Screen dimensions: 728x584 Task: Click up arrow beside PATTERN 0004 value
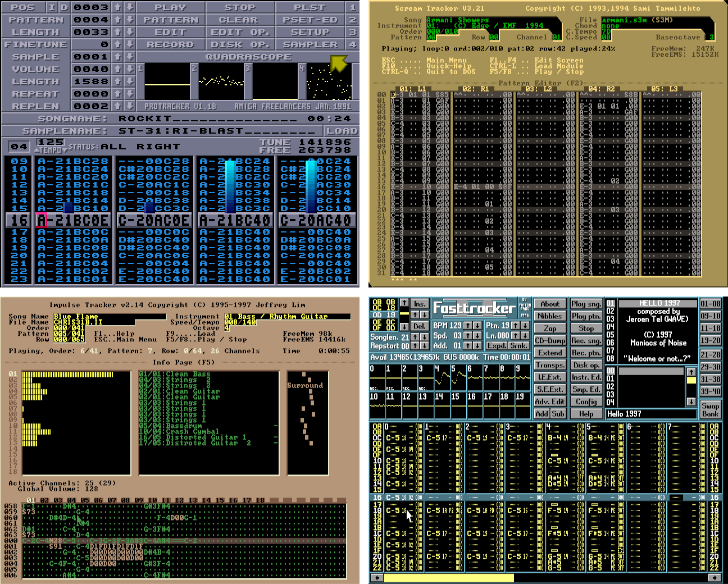pos(117,20)
